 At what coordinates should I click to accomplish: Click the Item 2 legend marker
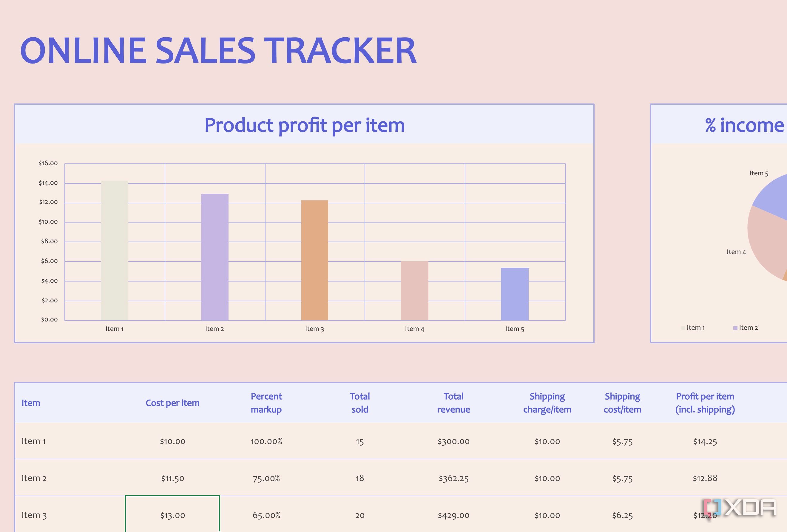735,328
